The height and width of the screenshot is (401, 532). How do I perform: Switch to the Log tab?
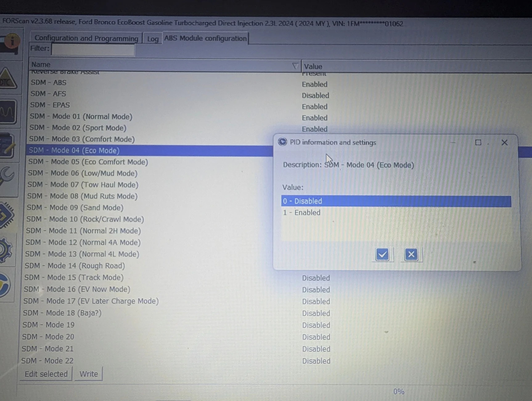tap(153, 39)
